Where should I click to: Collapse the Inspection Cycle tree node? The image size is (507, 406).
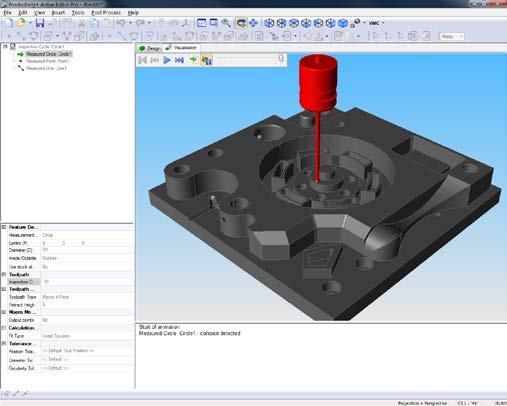pos(5,47)
